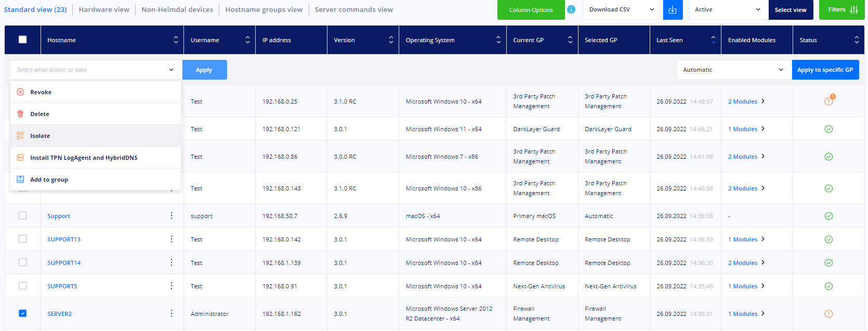The width and height of the screenshot is (868, 331).
Task: Open the three-dot menu for SUPPORT14
Action: (172, 262)
